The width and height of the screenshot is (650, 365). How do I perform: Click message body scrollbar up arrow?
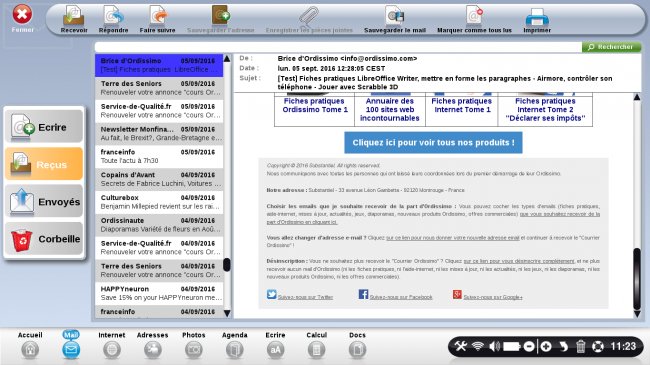[x=637, y=97]
